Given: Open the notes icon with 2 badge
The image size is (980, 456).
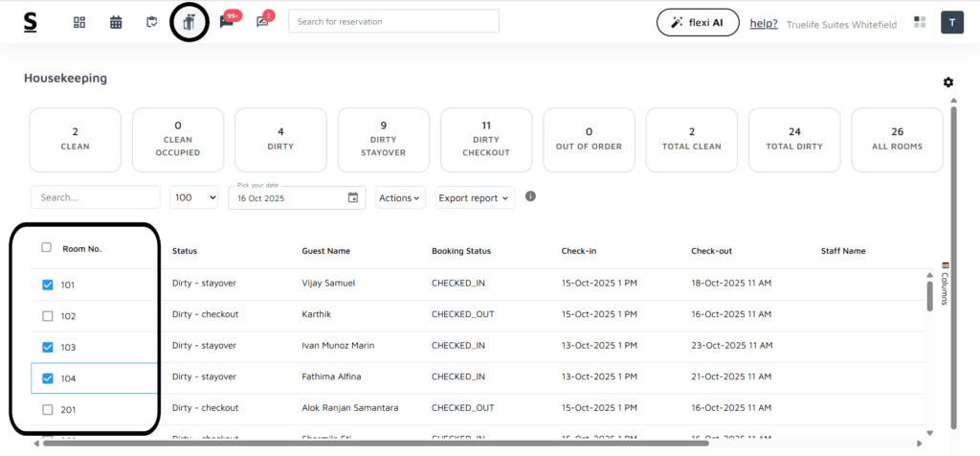Looking at the screenshot, I should pos(262,22).
